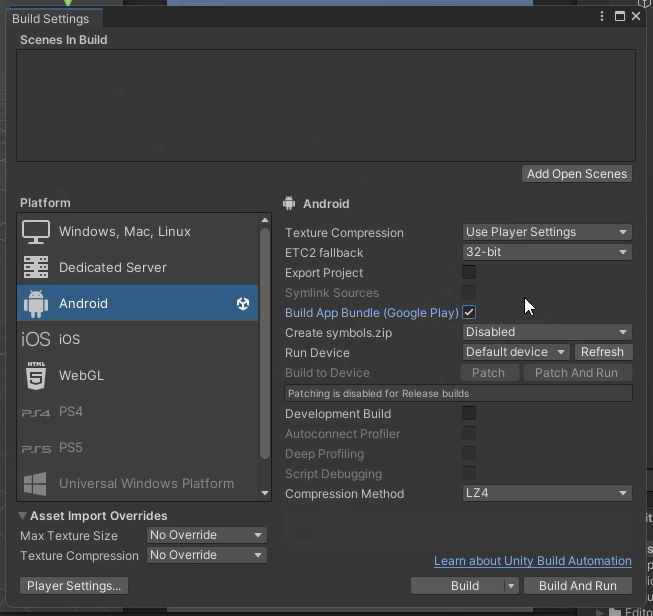Open the Texture Compression dropdown
653x616 pixels.
[547, 232]
